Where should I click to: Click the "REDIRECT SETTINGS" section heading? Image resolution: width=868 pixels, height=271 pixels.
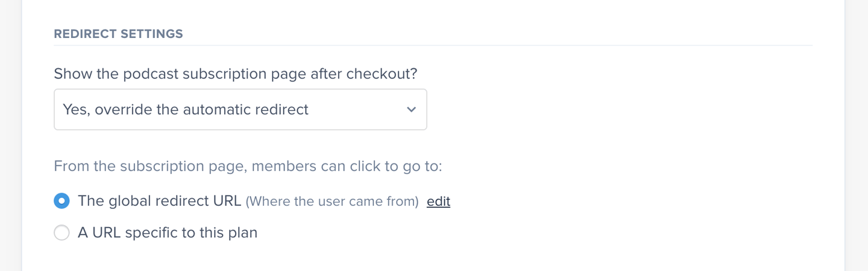pos(118,34)
